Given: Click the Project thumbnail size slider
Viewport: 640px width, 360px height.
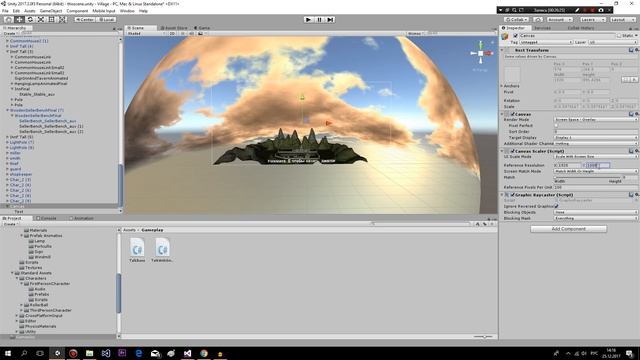Looking at the screenshot, I should click(483, 337).
